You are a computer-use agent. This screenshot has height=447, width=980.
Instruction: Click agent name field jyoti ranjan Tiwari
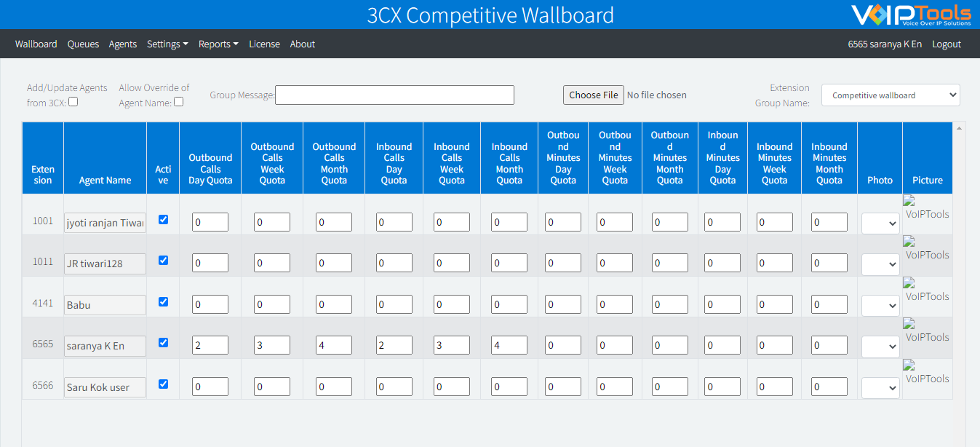[x=105, y=223]
